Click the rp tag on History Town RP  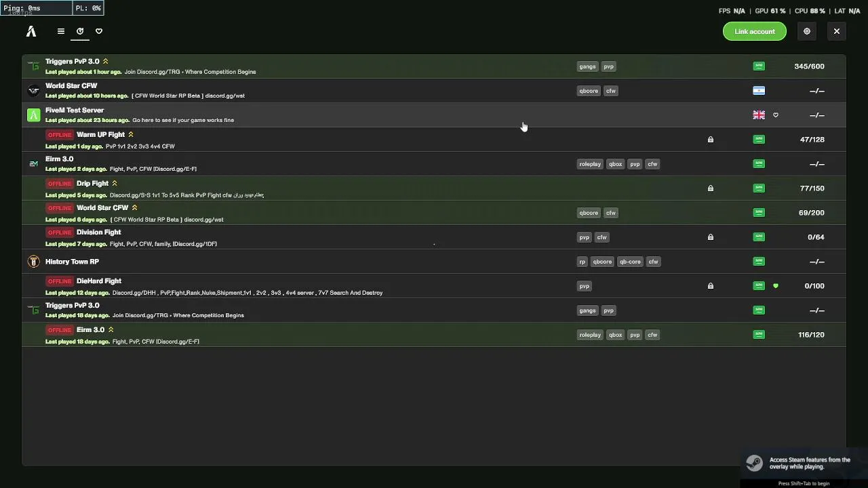tap(582, 262)
